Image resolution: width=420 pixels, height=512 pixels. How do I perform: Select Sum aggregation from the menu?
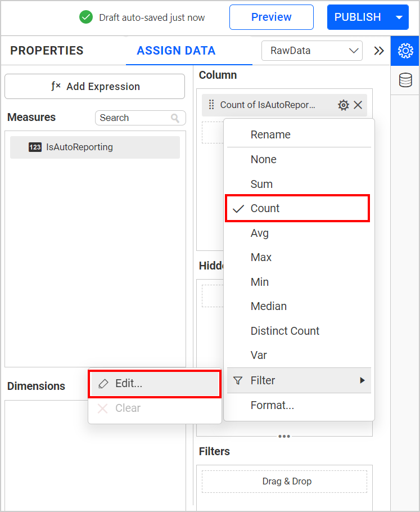pyautogui.click(x=261, y=183)
